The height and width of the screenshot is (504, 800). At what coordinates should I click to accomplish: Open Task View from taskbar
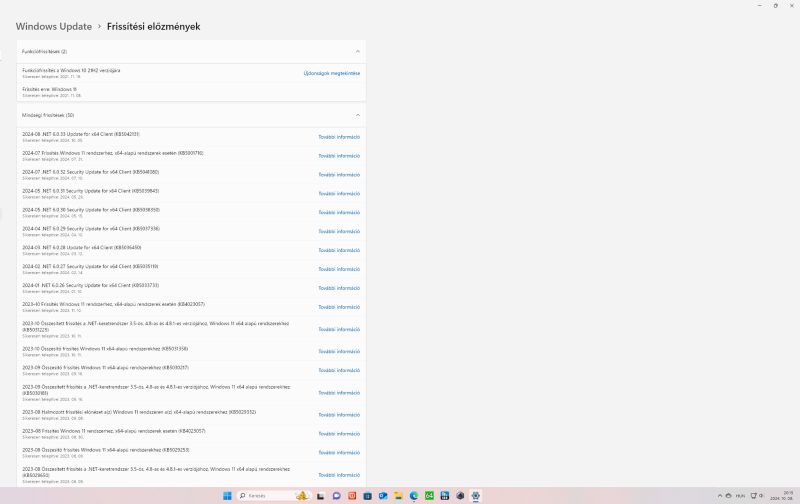320,496
